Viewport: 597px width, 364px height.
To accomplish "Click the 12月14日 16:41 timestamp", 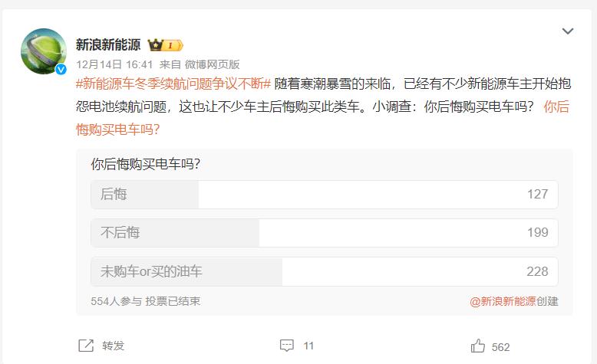I will (x=114, y=64).
